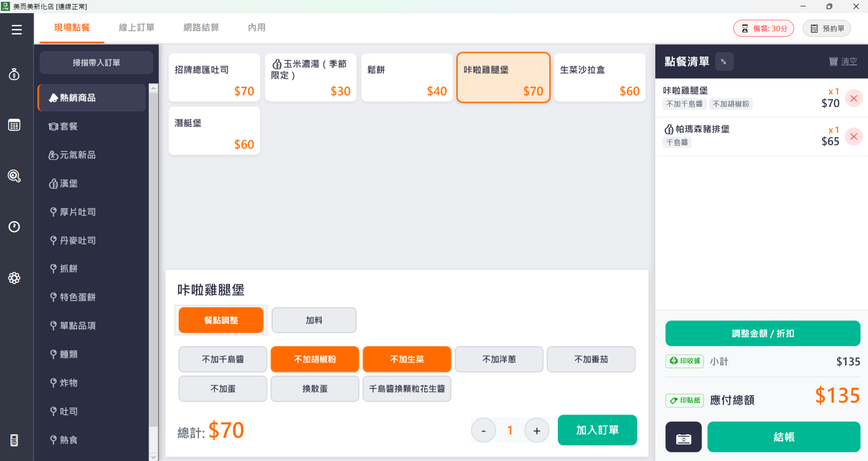Screen dimensions: 868x461
Task: Increase quantity with the plus button
Action: 536,430
